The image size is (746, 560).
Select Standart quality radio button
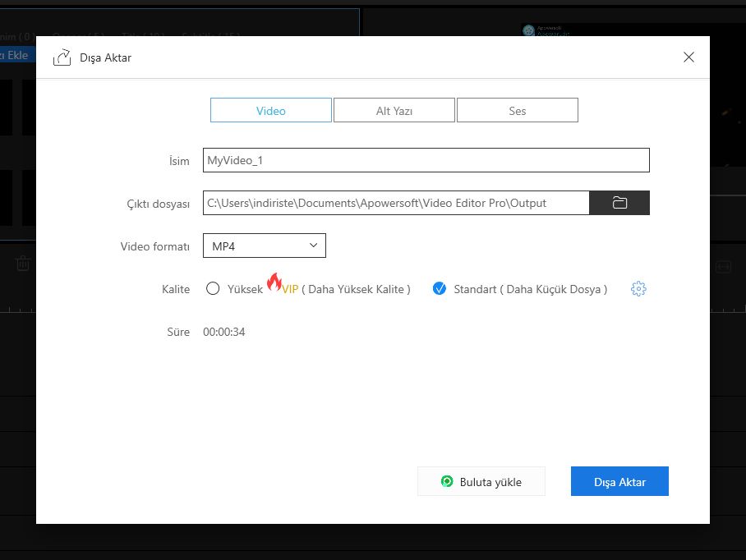pos(439,288)
